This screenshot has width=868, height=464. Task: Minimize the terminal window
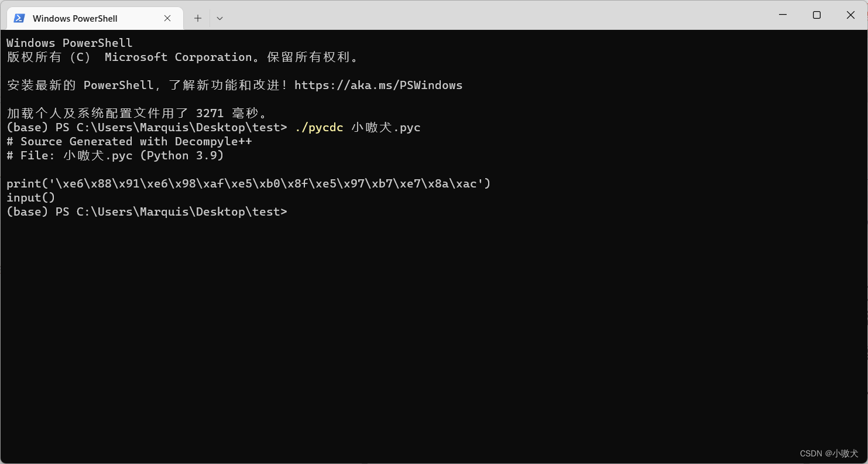[x=783, y=15]
